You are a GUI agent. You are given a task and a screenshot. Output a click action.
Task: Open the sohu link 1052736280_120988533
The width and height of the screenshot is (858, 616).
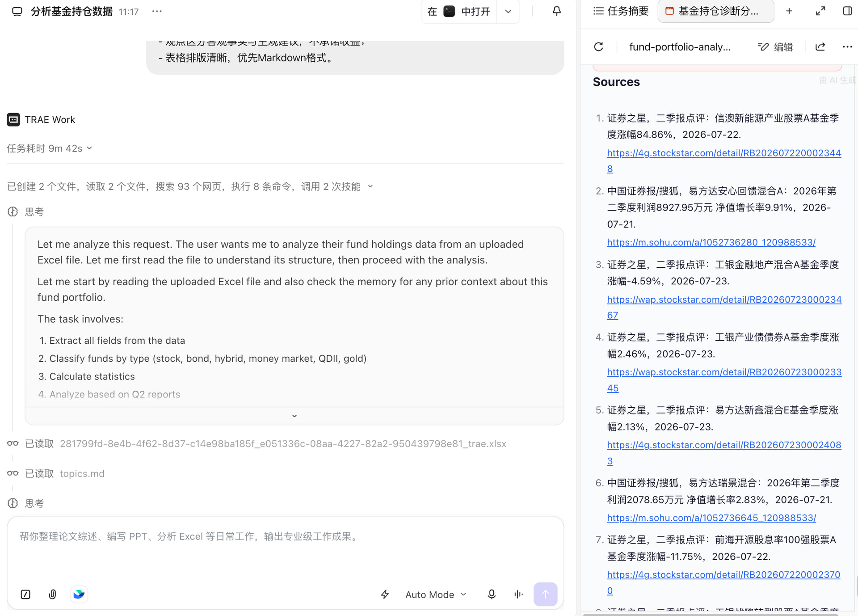coord(711,242)
